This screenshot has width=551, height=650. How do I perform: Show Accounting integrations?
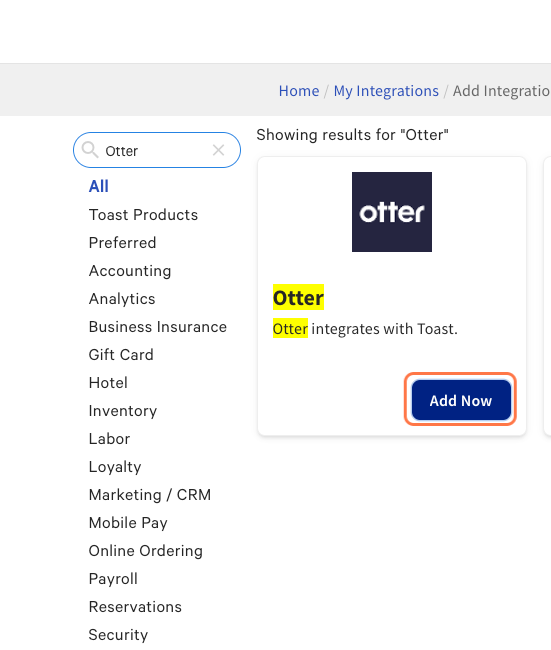(x=130, y=271)
